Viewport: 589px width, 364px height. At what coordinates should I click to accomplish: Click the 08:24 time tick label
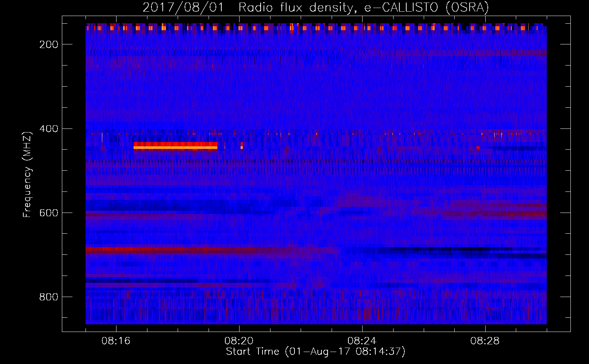(362, 341)
